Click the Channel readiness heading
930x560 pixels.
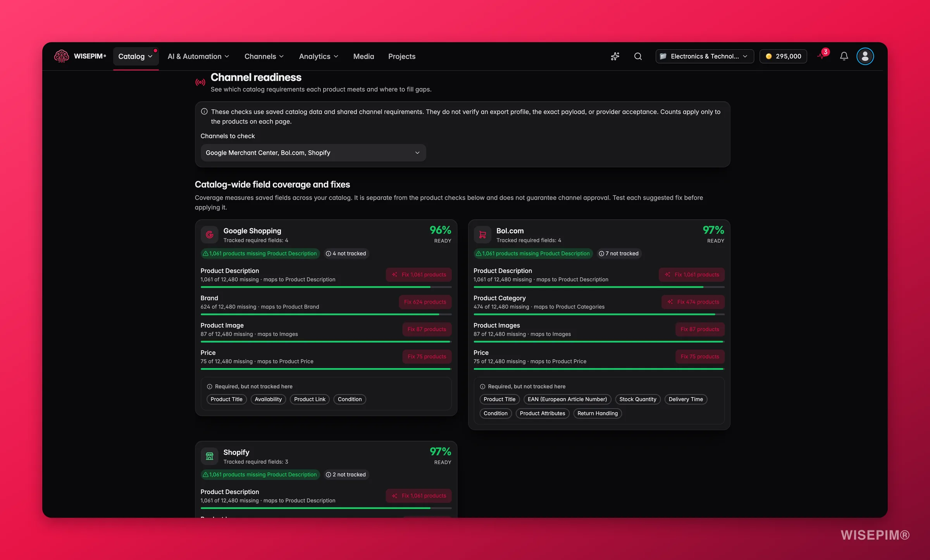256,78
